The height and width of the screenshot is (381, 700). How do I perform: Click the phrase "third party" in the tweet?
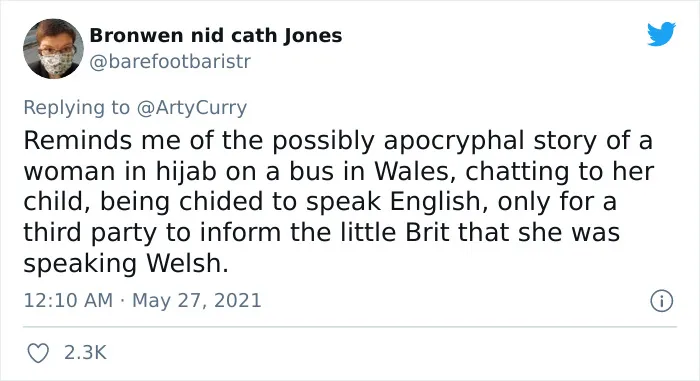click(x=90, y=233)
